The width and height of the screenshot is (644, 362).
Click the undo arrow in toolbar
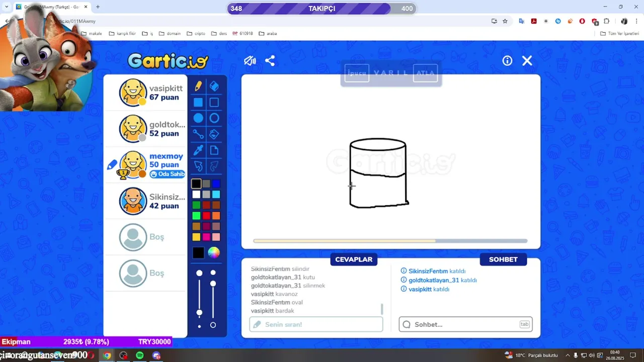click(x=198, y=166)
